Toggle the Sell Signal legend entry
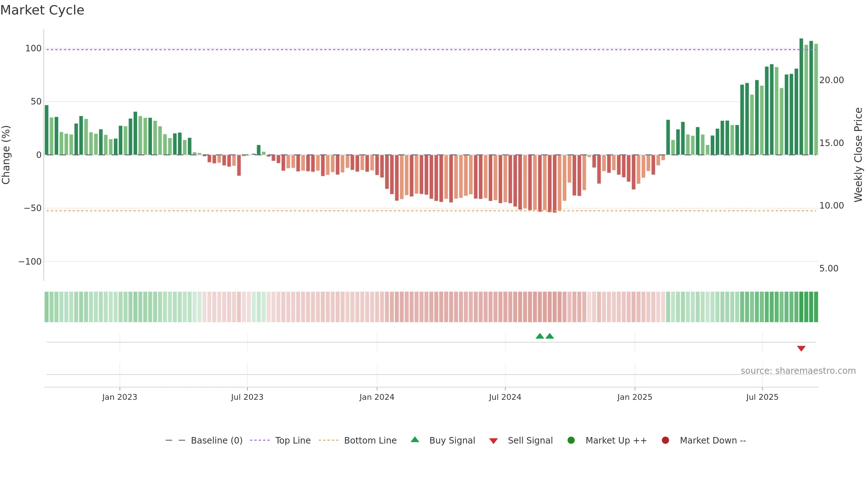 [521, 440]
